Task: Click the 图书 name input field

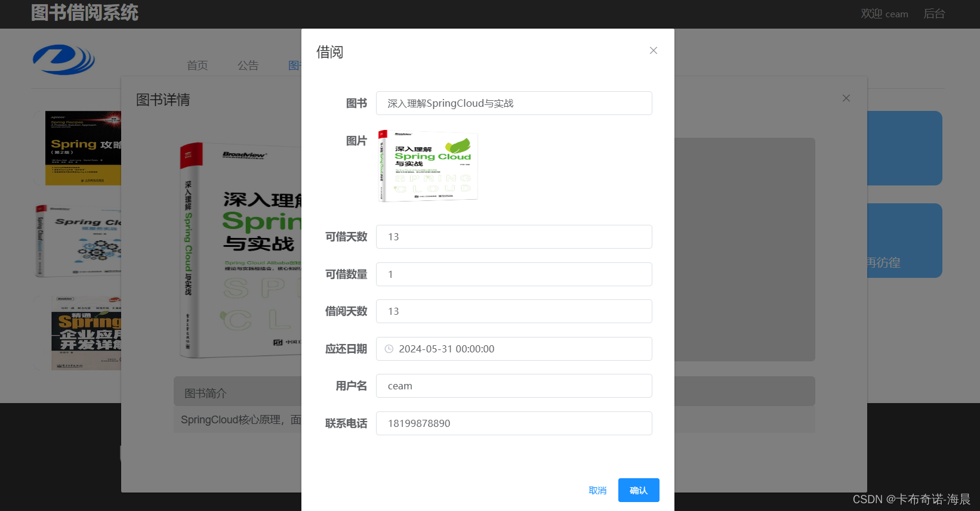Action: 514,103
